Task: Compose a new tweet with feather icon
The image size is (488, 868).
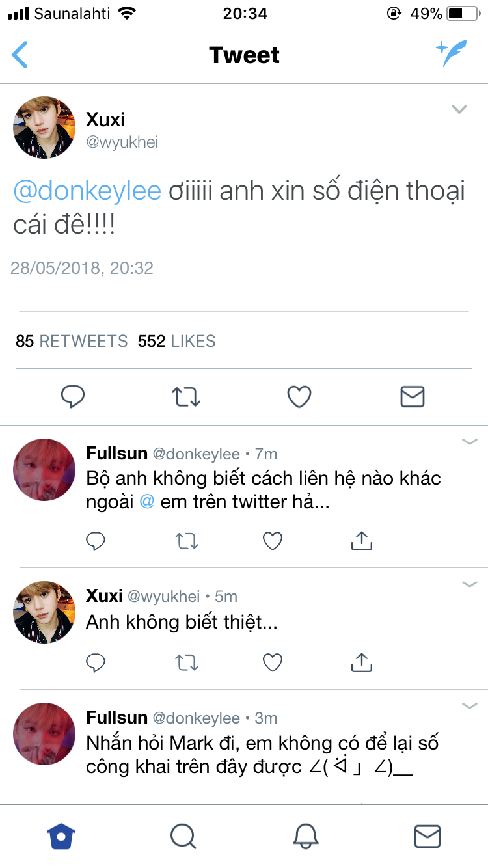Action: [x=451, y=54]
